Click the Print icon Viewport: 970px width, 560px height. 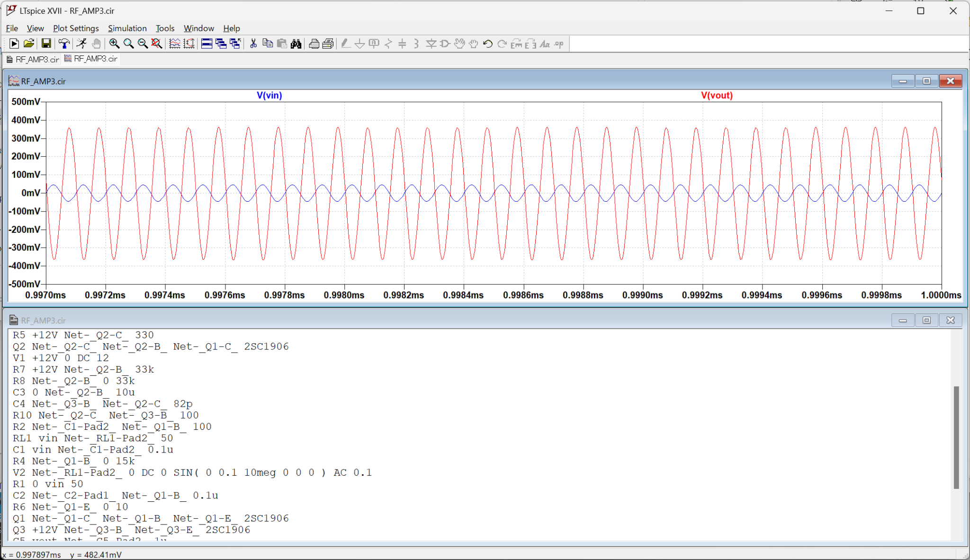(314, 44)
